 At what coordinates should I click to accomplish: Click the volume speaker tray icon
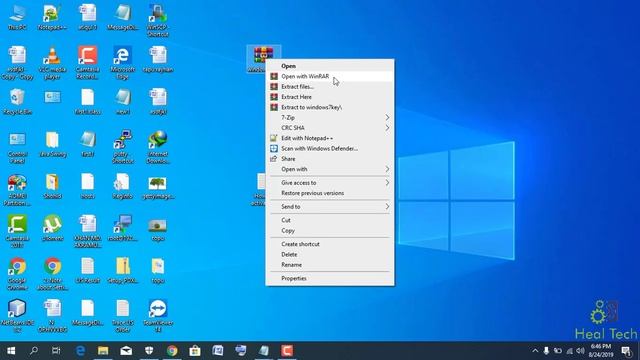pos(580,351)
